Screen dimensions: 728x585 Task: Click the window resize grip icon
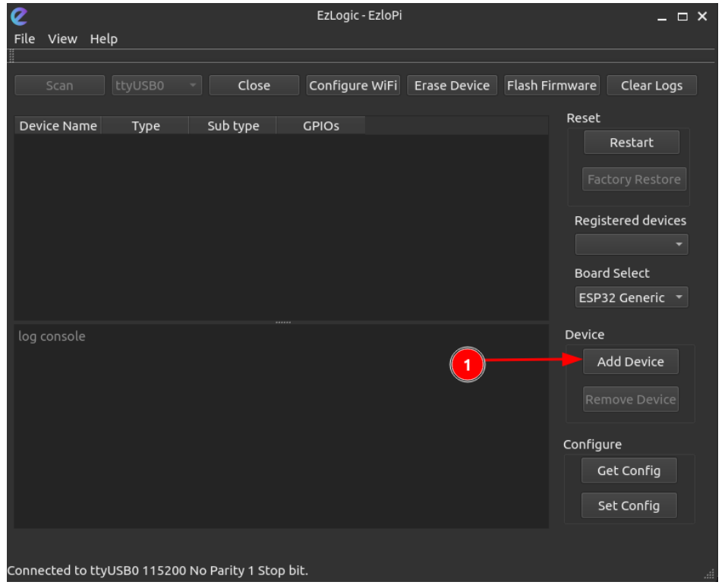pyautogui.click(x=709, y=574)
